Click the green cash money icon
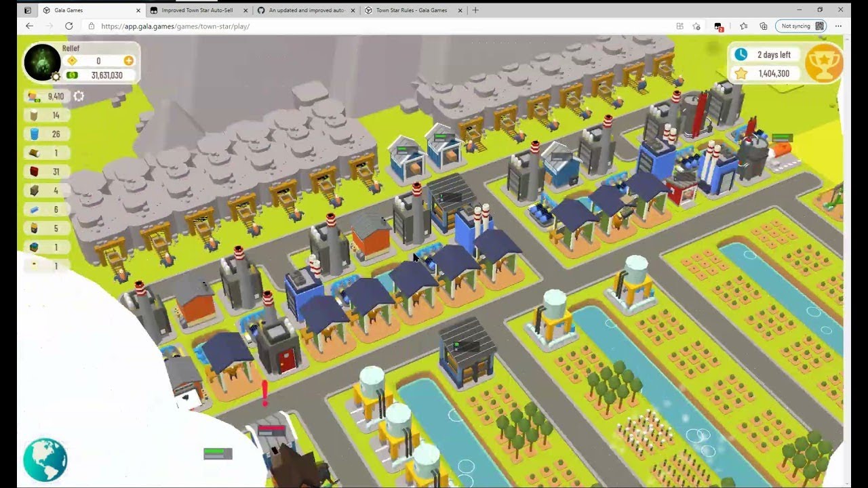This screenshot has width=868, height=488. 72,75
